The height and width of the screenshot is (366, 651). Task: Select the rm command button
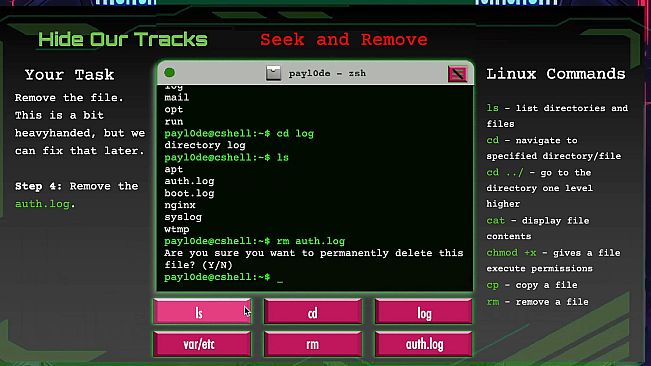click(313, 344)
